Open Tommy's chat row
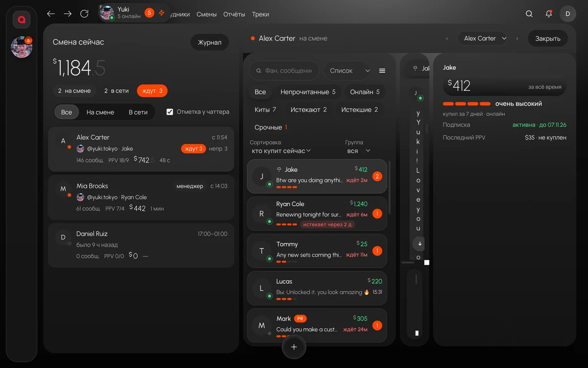Screen dimensions: 588x368 click(317, 251)
